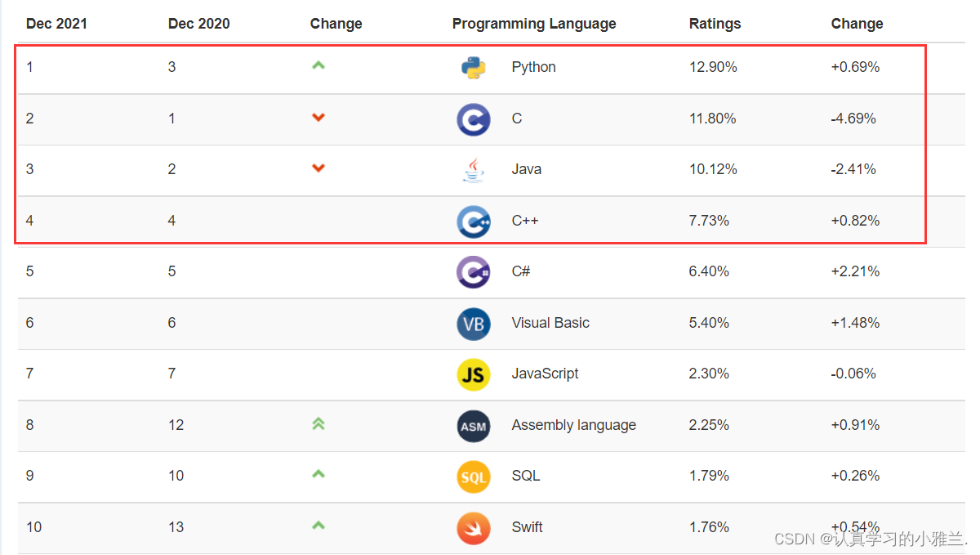This screenshot has width=980, height=555.
Task: Click Dec 2020 rank 12 in Assembly row
Action: (176, 425)
